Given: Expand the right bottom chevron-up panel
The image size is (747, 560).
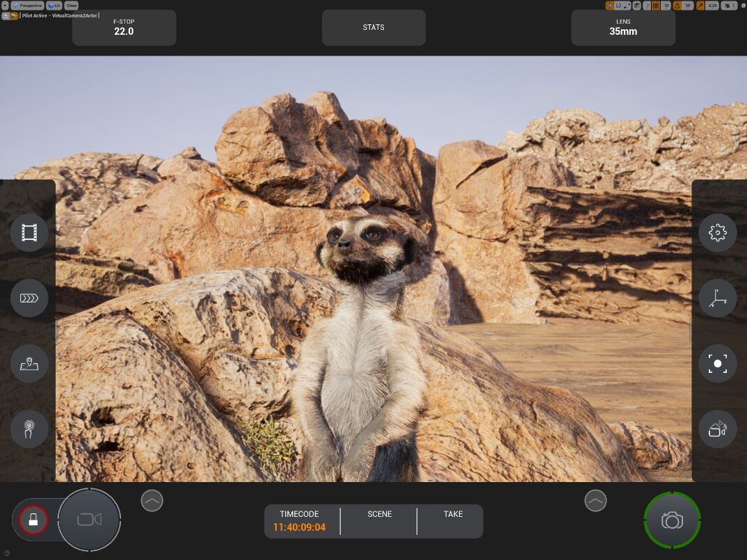Looking at the screenshot, I should (595, 500).
